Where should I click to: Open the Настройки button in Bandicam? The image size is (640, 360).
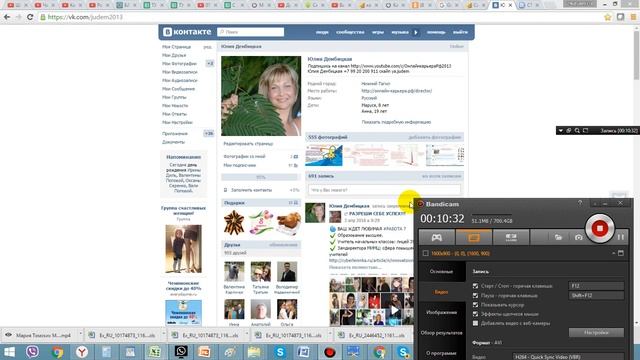click(x=596, y=333)
